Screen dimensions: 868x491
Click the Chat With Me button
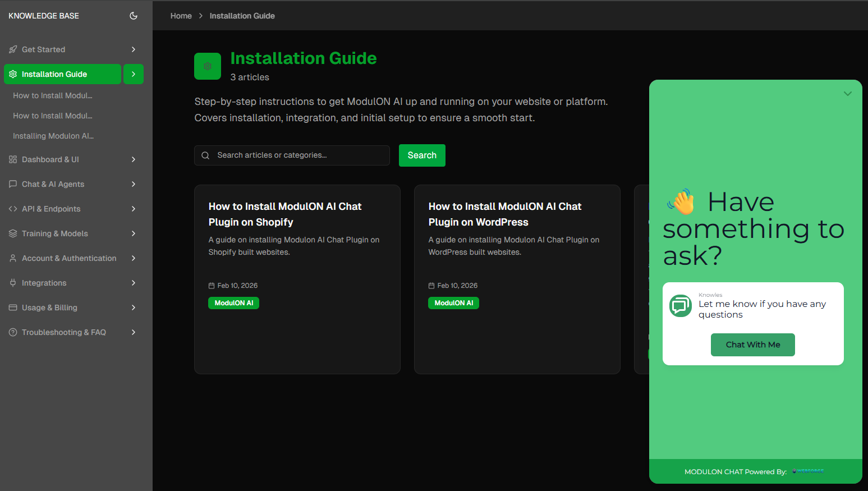point(752,345)
